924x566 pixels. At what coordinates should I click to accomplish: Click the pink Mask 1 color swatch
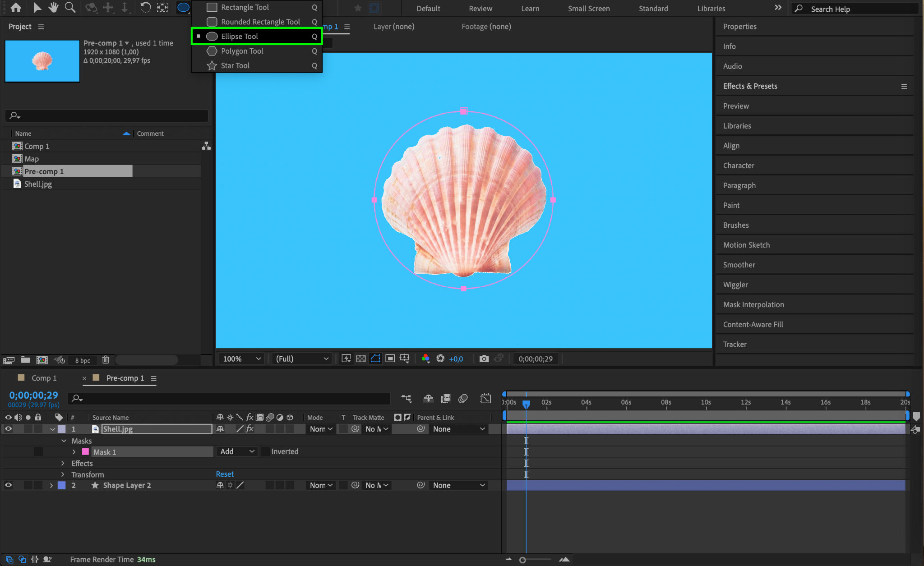pyautogui.click(x=85, y=452)
